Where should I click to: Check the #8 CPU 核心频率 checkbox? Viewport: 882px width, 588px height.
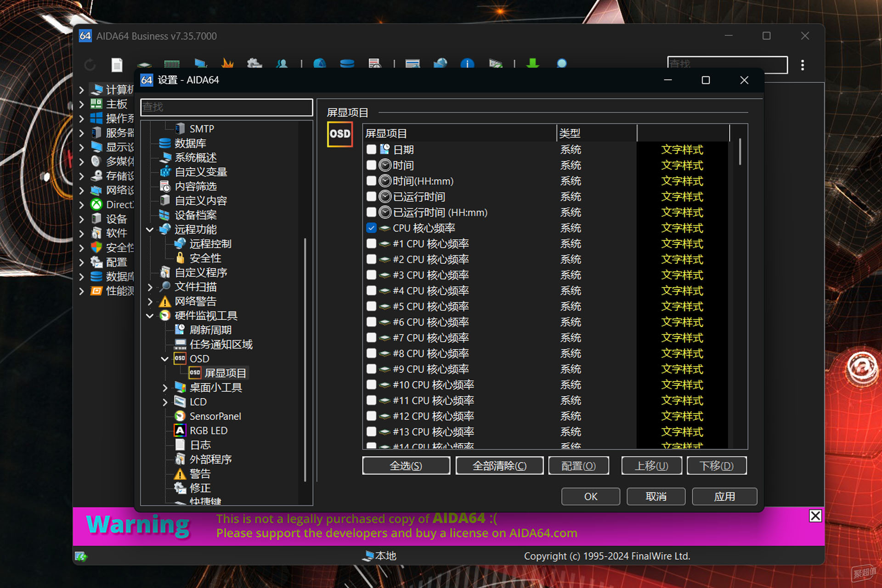372,353
